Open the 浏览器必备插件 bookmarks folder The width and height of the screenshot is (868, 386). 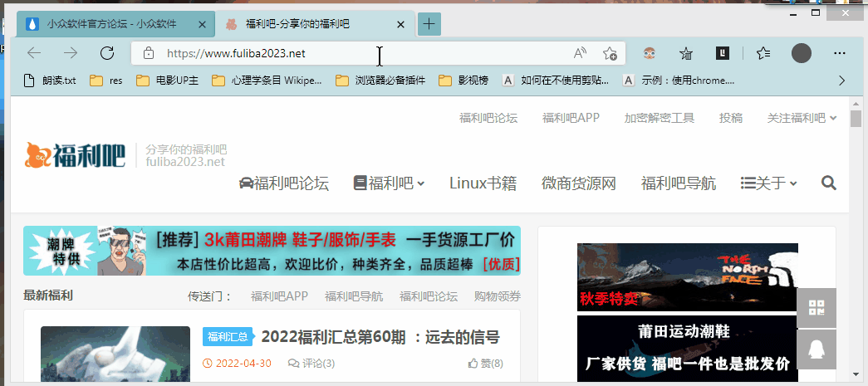pyautogui.click(x=380, y=81)
